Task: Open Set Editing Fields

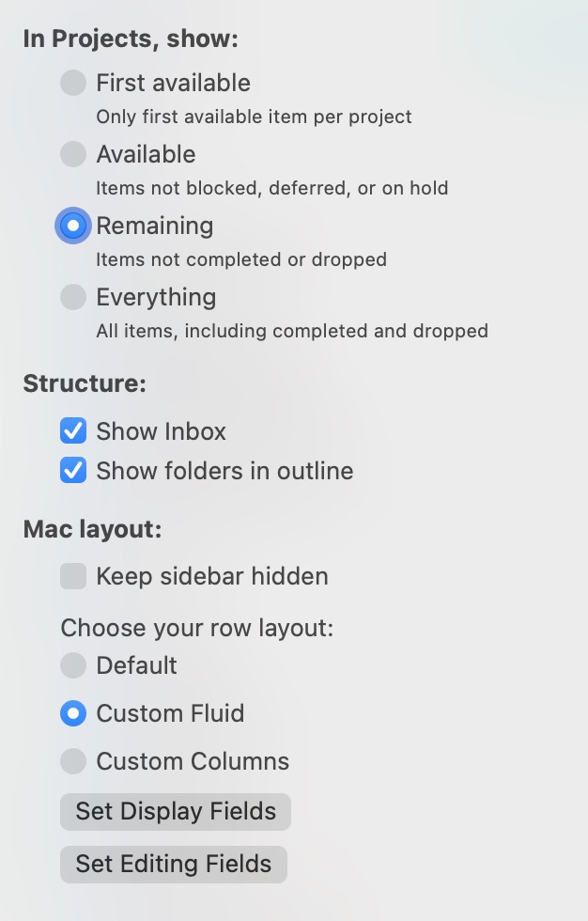Action: tap(173, 863)
